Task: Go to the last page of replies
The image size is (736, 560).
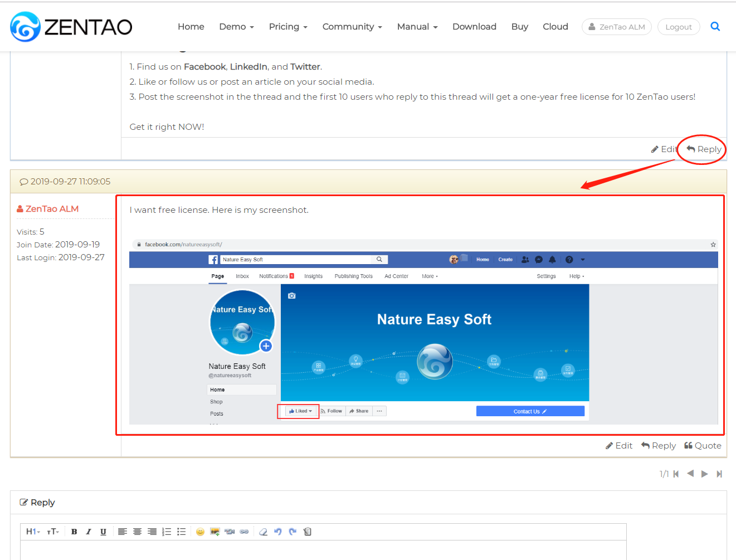Action: pos(719,474)
